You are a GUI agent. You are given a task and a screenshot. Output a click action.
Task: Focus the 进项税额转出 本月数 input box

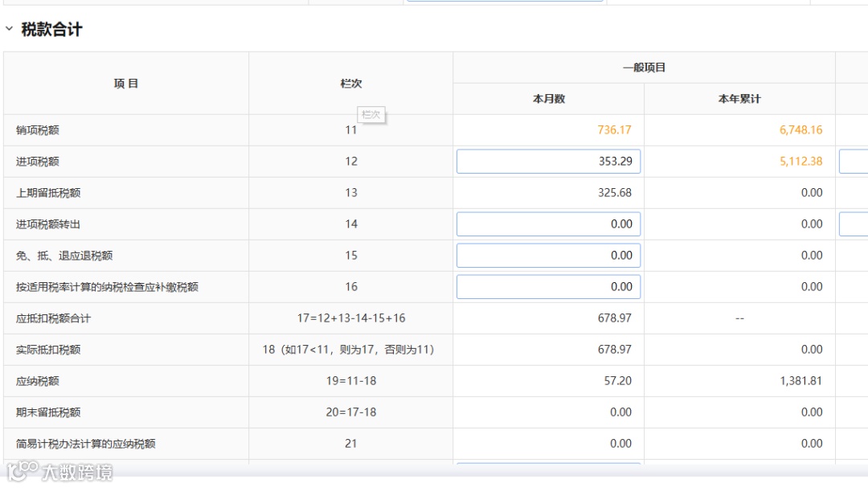(x=548, y=224)
